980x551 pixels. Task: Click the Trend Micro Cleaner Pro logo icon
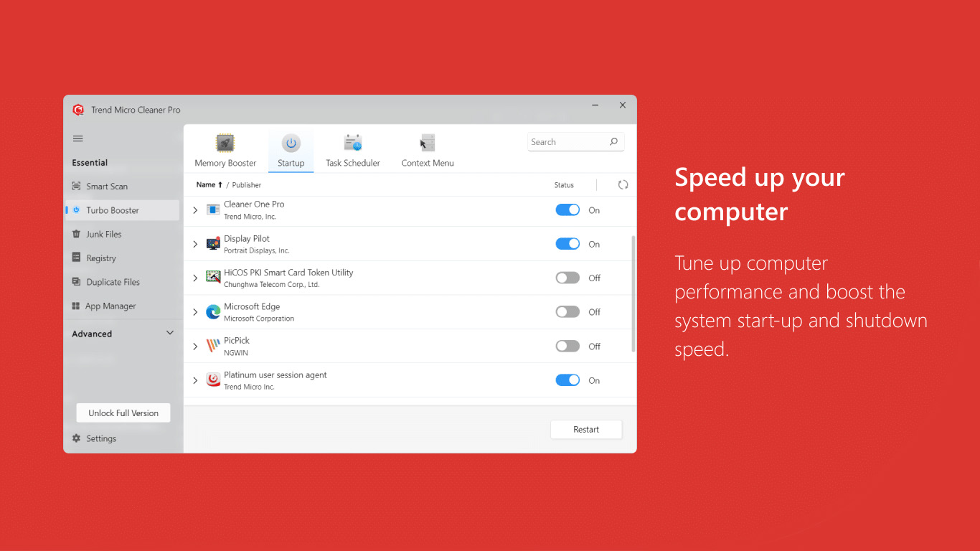tap(78, 110)
